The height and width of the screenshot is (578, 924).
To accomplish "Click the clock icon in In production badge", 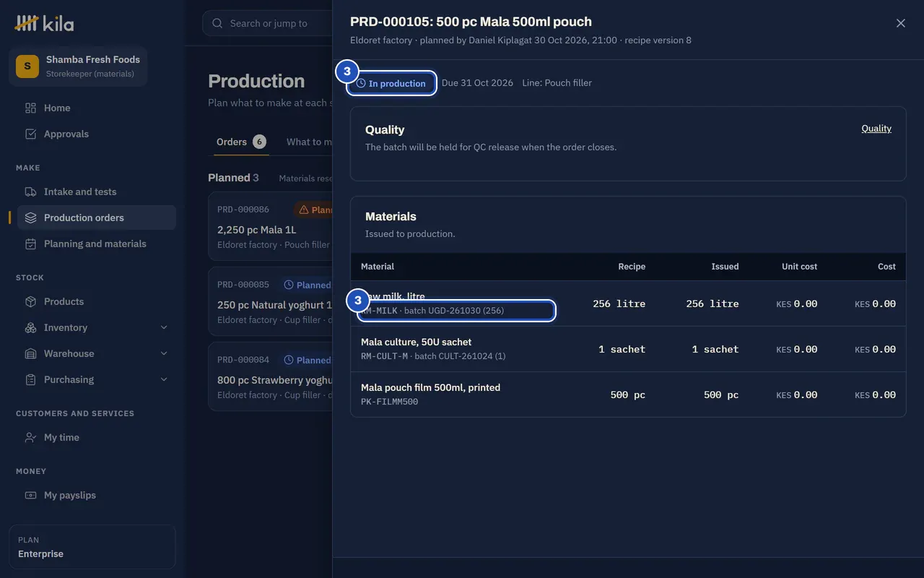I will pos(361,83).
